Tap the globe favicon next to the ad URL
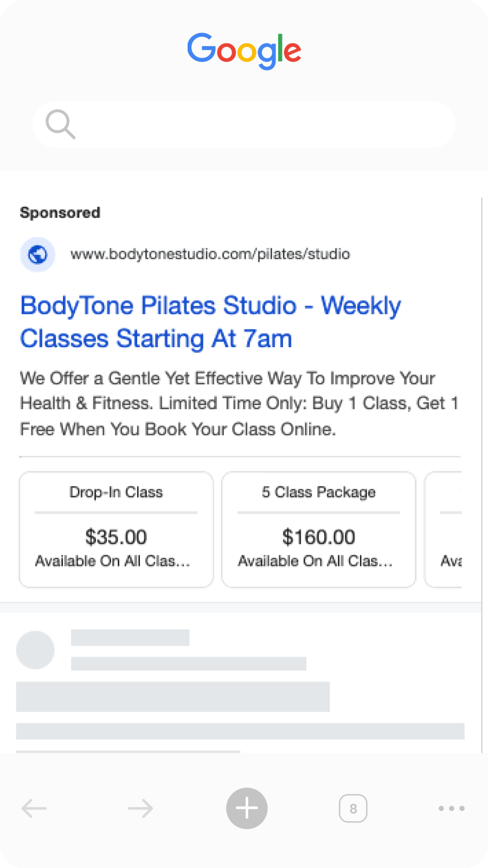 [37, 254]
